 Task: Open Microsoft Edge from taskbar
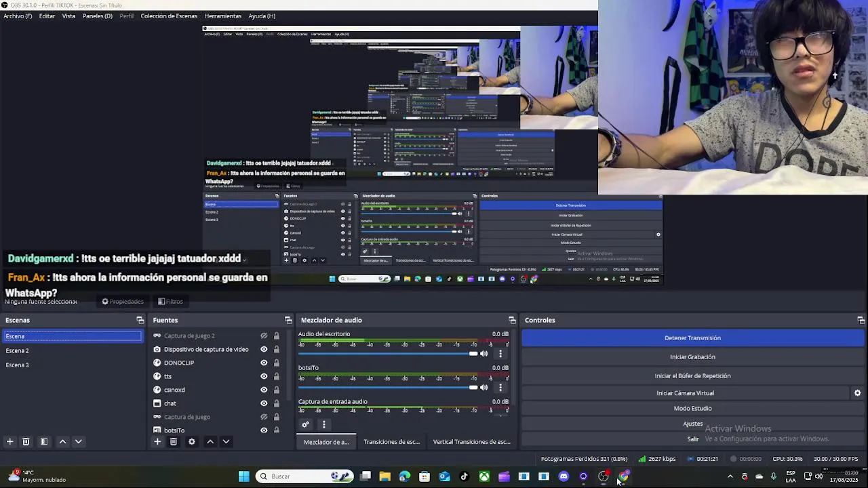(405, 476)
